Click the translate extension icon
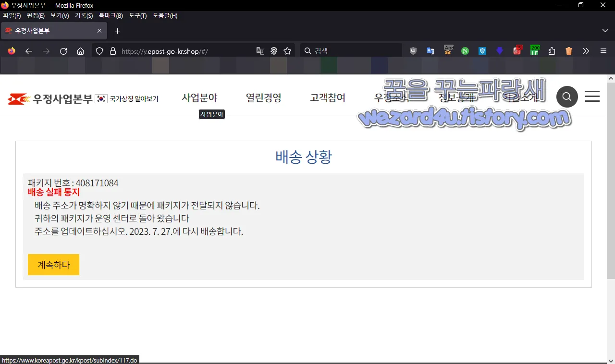This screenshot has width=615, height=364. (x=430, y=50)
